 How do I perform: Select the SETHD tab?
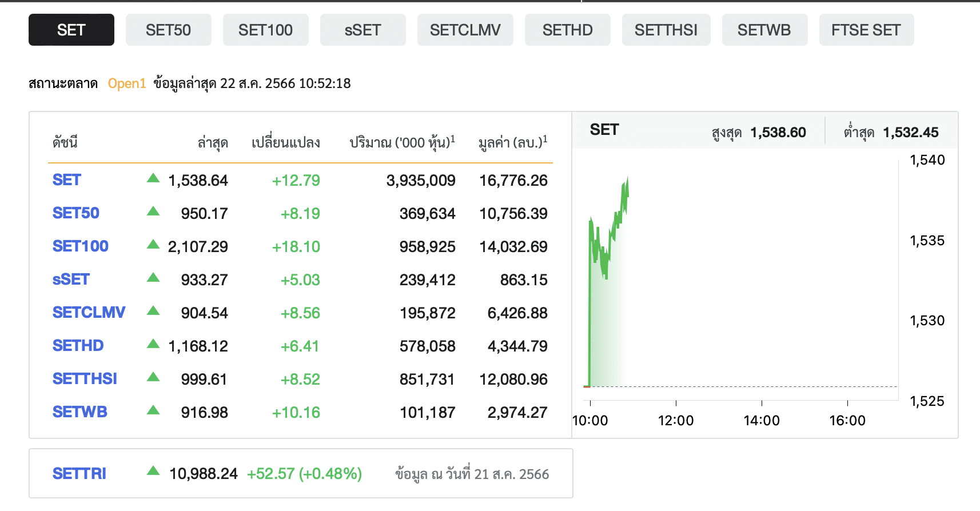568,30
